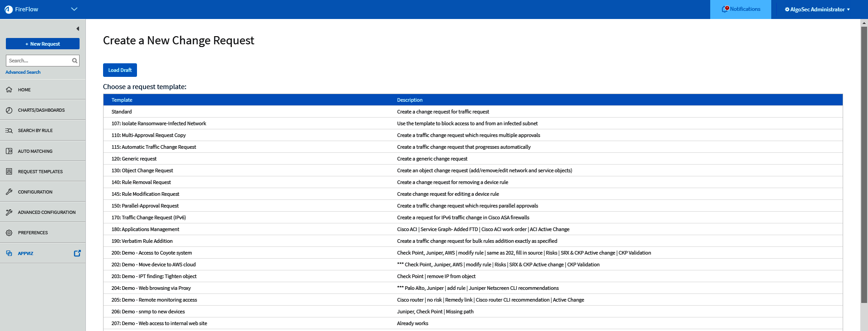The width and height of the screenshot is (868, 331).
Task: Open the AlgoSec Administrator user menu
Action: pyautogui.click(x=817, y=9)
